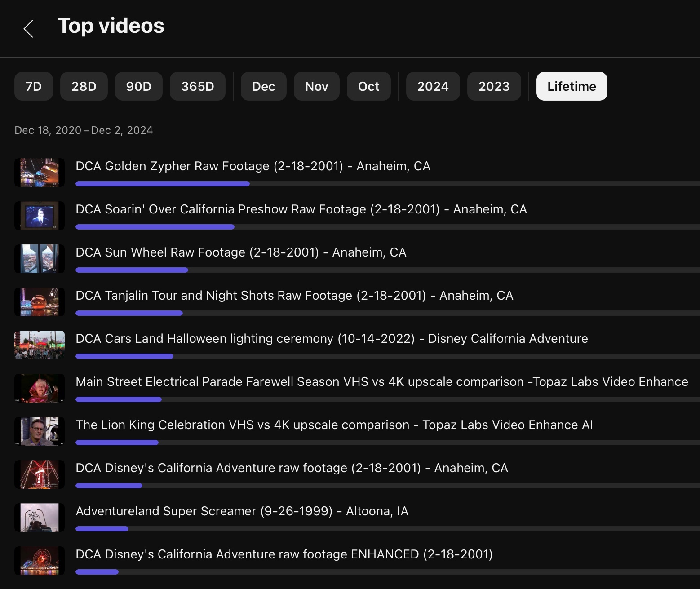The image size is (700, 589).
Task: Open Soarin' Over California Preshow thumbnail
Action: pyautogui.click(x=40, y=216)
